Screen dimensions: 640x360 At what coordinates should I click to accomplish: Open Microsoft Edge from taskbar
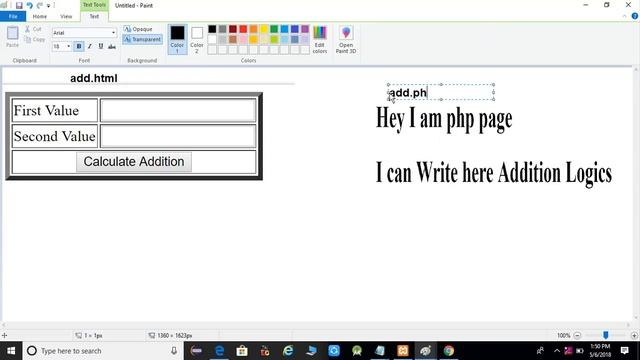pos(219,351)
